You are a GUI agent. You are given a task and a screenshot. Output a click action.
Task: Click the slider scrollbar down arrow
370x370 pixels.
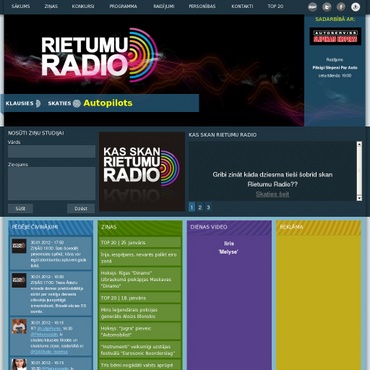[x=359, y=198]
